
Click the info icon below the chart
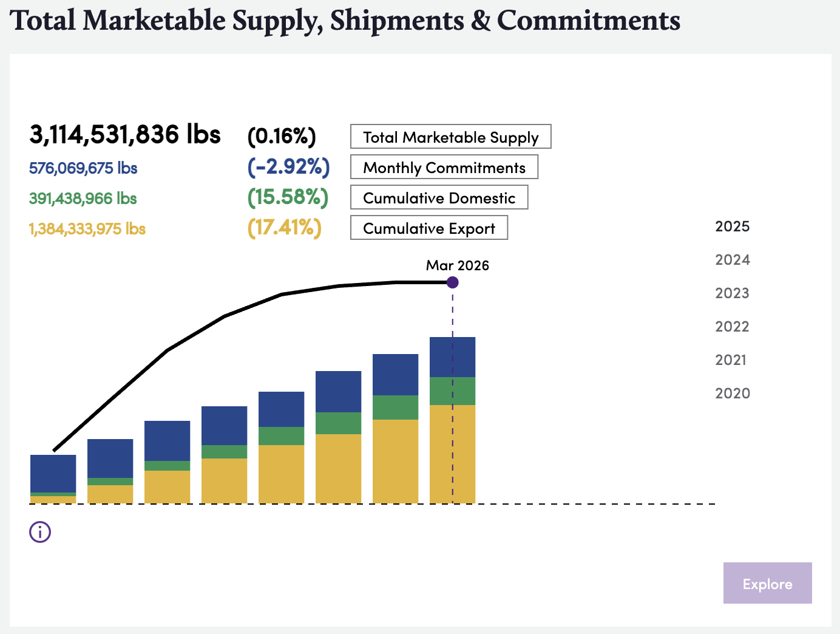click(x=39, y=531)
